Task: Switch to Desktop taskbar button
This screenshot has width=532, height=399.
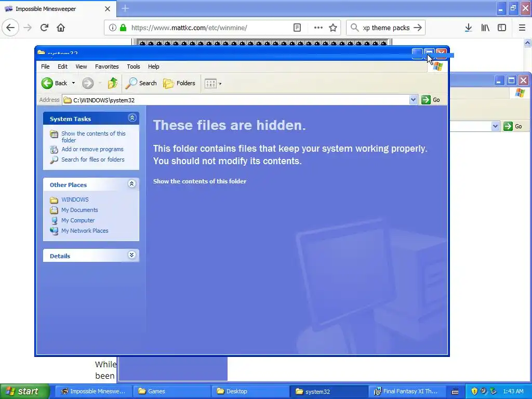Action: pyautogui.click(x=249, y=391)
